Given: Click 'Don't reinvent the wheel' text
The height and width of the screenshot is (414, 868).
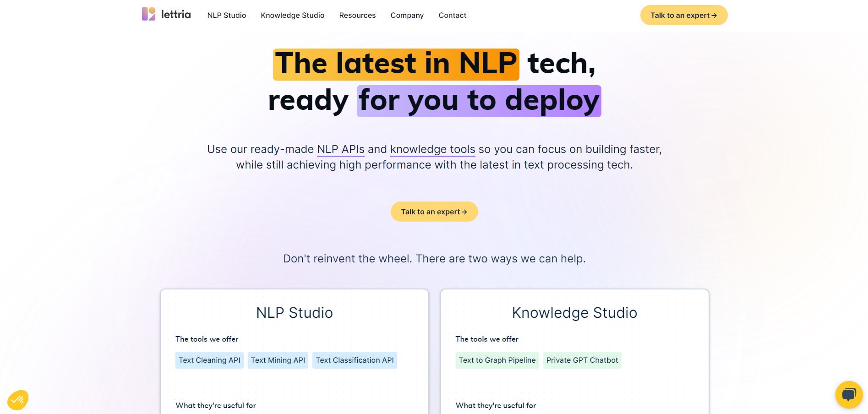Looking at the screenshot, I should [347, 259].
